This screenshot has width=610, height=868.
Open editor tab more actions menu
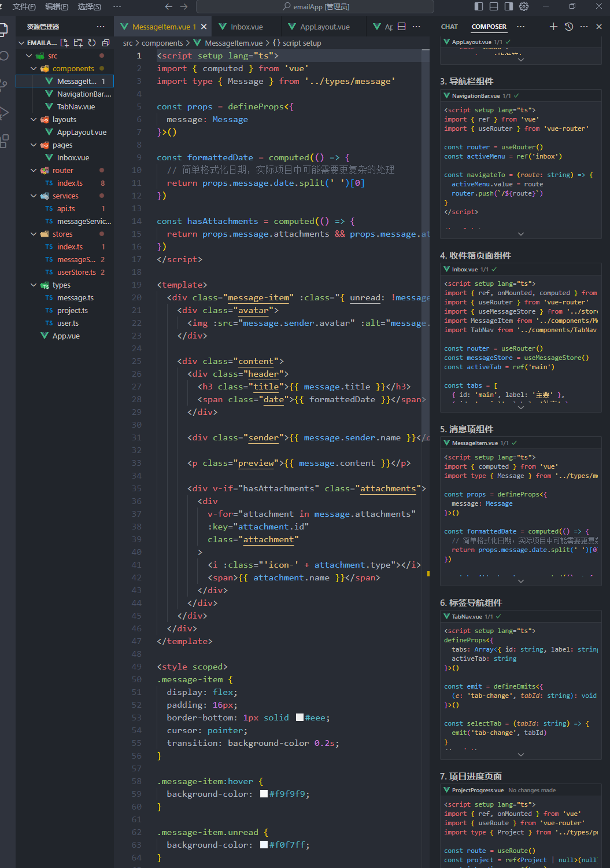click(x=416, y=27)
